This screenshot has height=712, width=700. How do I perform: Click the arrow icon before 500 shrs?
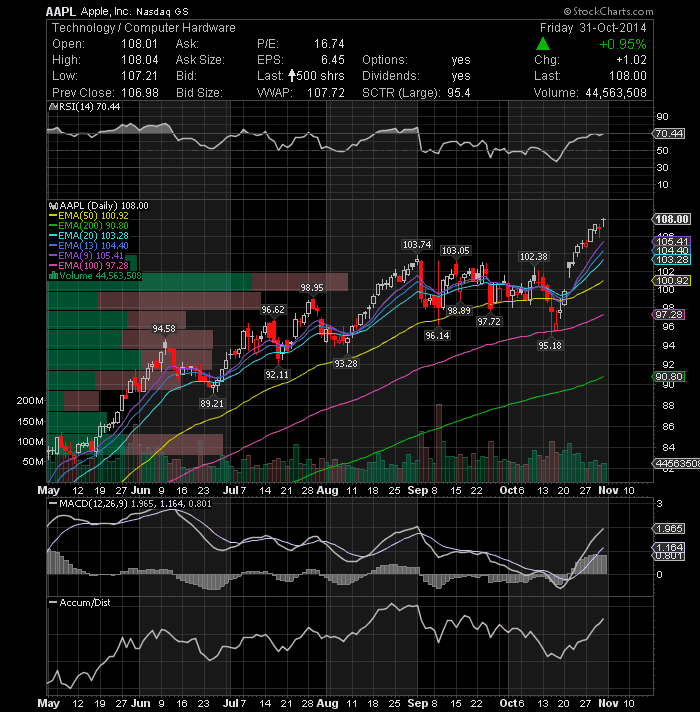pyautogui.click(x=292, y=75)
